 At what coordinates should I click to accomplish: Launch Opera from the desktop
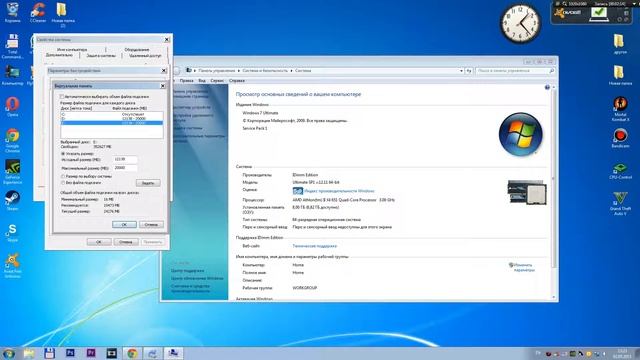[12, 107]
